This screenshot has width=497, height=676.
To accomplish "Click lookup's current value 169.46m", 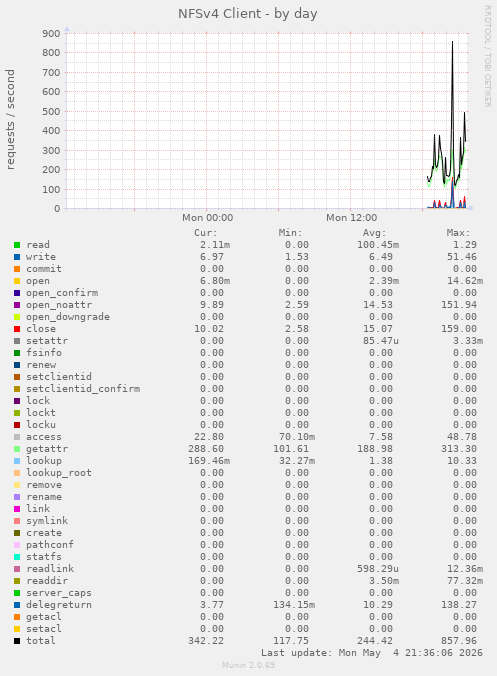I will pos(209,461).
